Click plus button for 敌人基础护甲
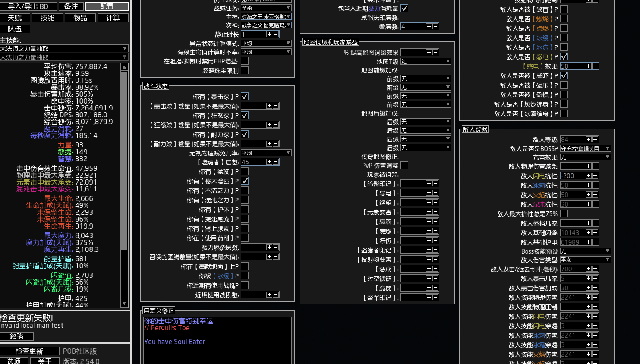Image resolution: width=640 pixels, height=364 pixels. pyautogui.click(x=588, y=242)
